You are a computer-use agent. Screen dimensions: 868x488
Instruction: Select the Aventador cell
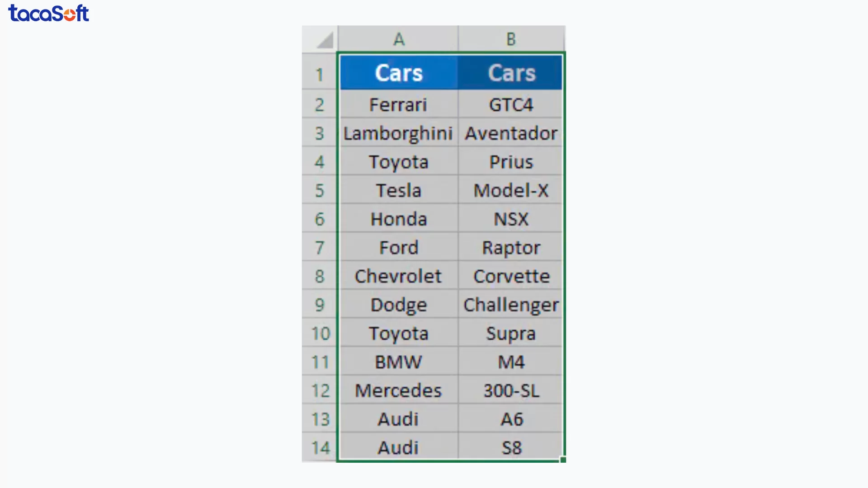[x=510, y=133]
